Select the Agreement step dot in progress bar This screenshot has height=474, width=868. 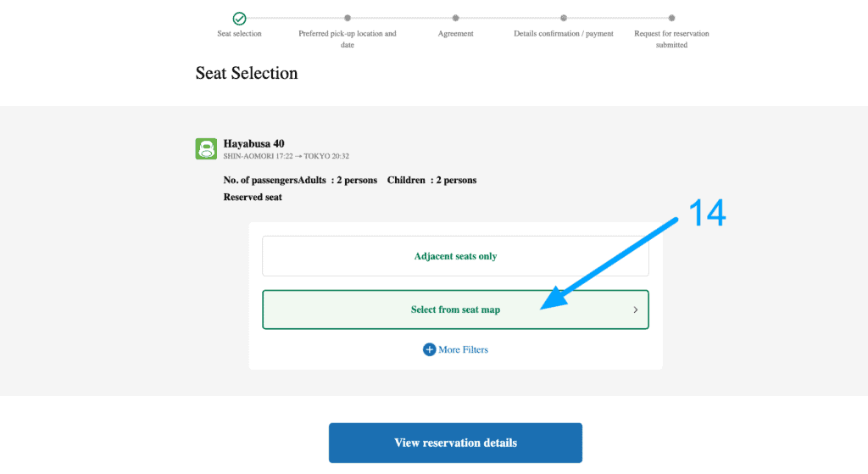point(455,19)
